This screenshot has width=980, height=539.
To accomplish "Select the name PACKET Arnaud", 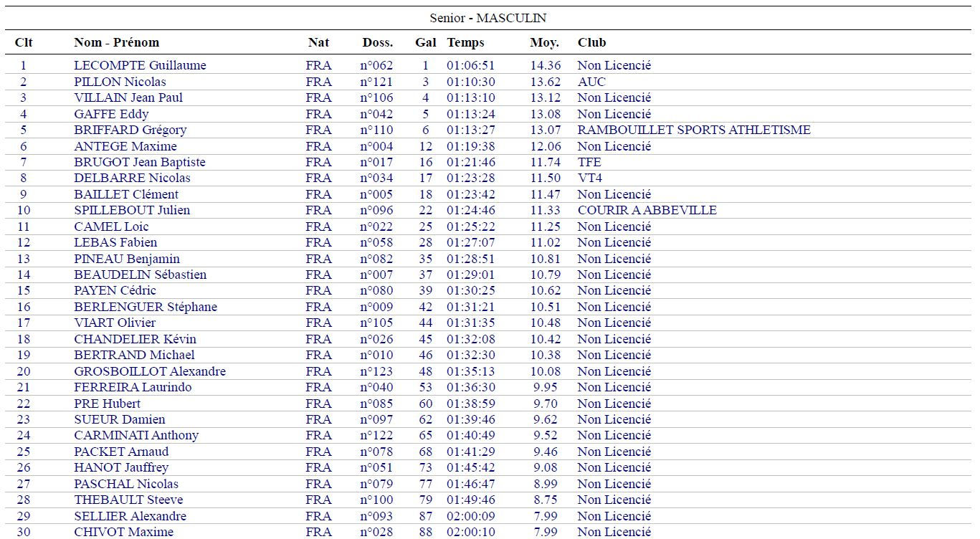I will tap(121, 452).
